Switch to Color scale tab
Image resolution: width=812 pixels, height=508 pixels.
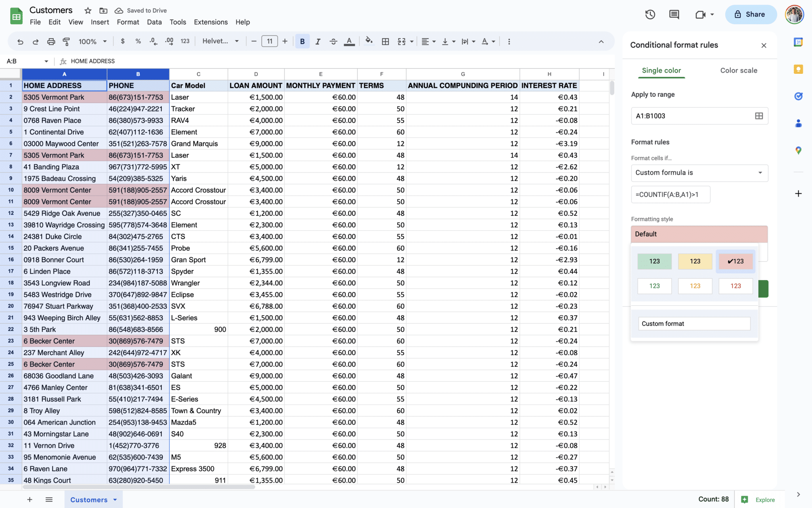click(738, 70)
